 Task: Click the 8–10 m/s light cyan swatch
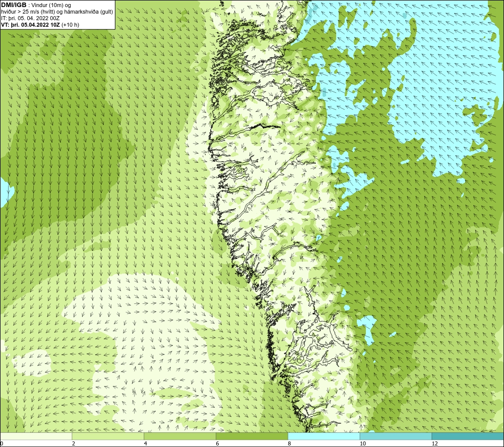pyautogui.click(x=324, y=436)
